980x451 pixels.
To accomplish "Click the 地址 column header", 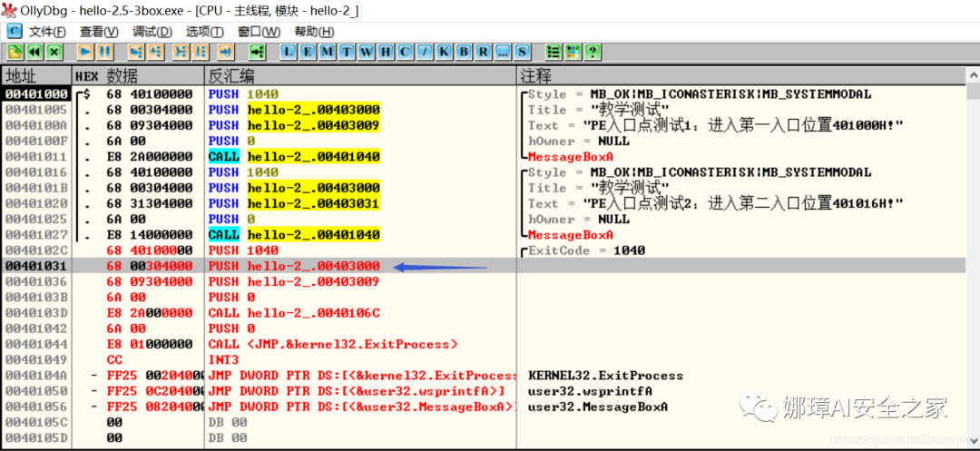I will coord(37,76).
